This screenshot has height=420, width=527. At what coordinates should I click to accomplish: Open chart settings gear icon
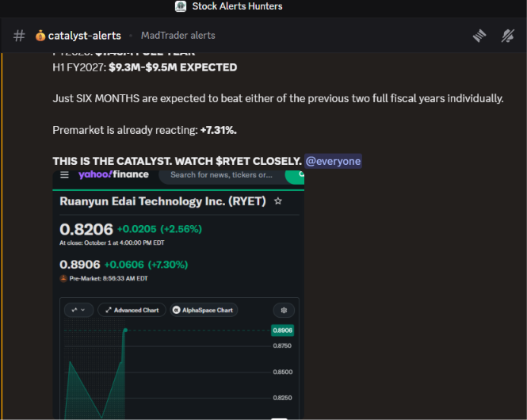pyautogui.click(x=284, y=310)
